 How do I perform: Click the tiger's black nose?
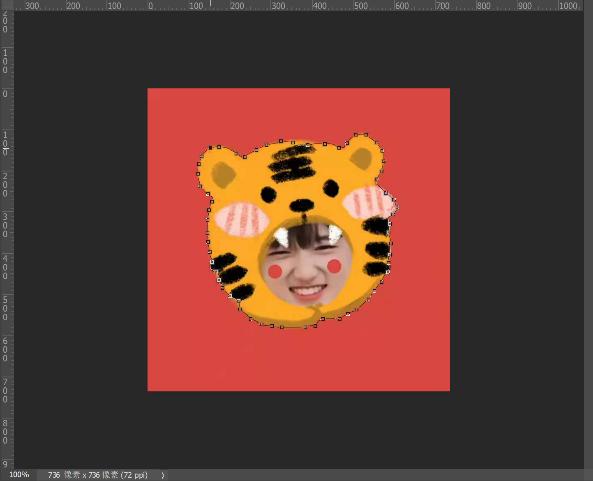(x=301, y=205)
